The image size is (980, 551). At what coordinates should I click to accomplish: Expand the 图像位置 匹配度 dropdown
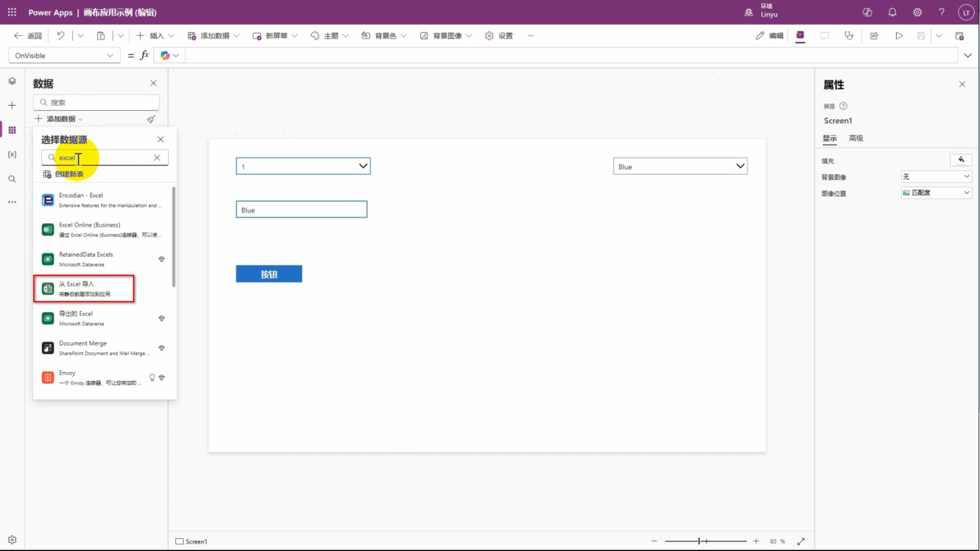[936, 192]
